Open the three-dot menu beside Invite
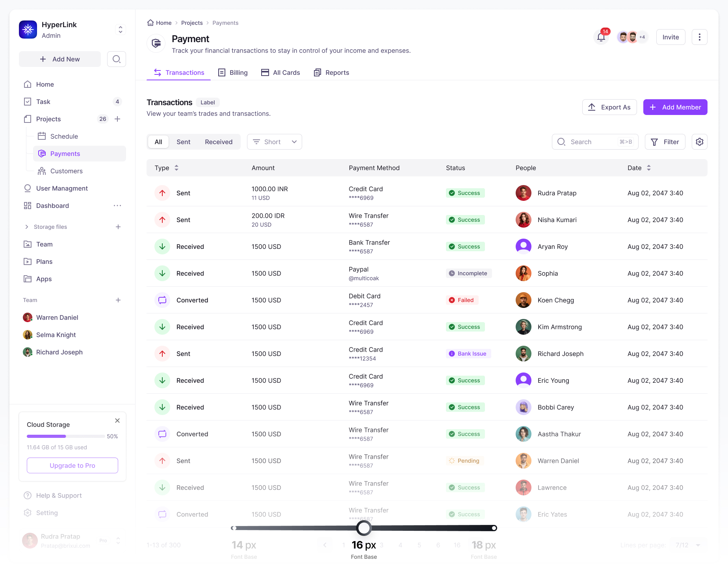This screenshot has height=569, width=728. (700, 37)
